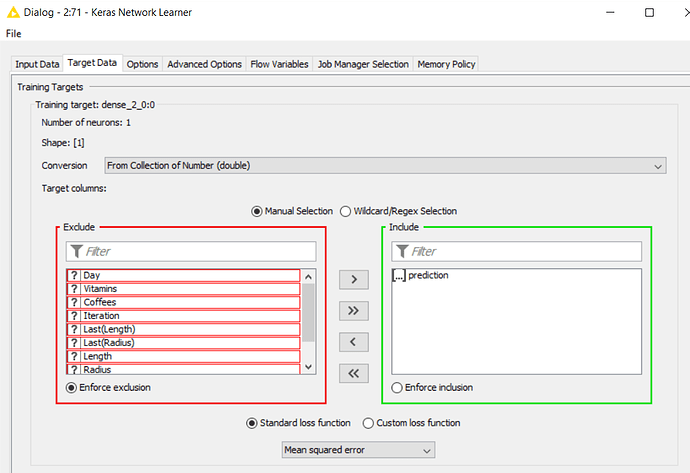
Task: Remove all columns with double left arrow
Action: pos(354,374)
